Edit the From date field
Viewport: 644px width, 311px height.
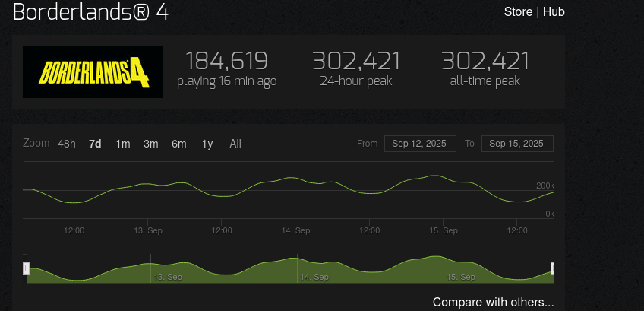tap(420, 144)
